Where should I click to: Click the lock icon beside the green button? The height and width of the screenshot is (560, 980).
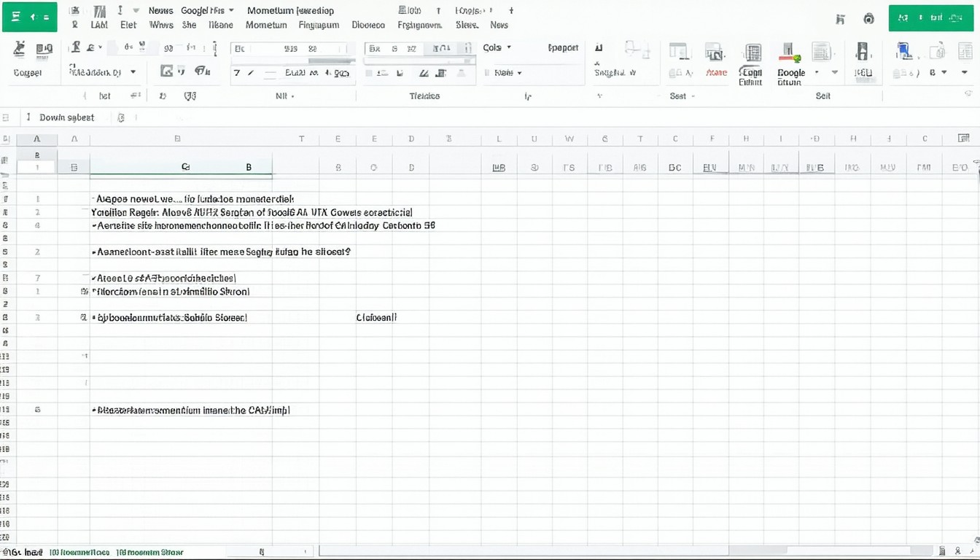868,19
